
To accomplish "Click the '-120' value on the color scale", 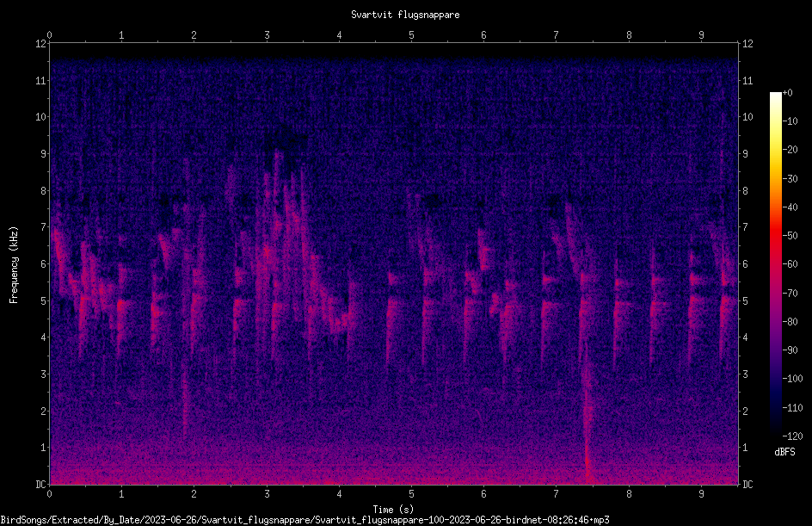I will coord(793,436).
